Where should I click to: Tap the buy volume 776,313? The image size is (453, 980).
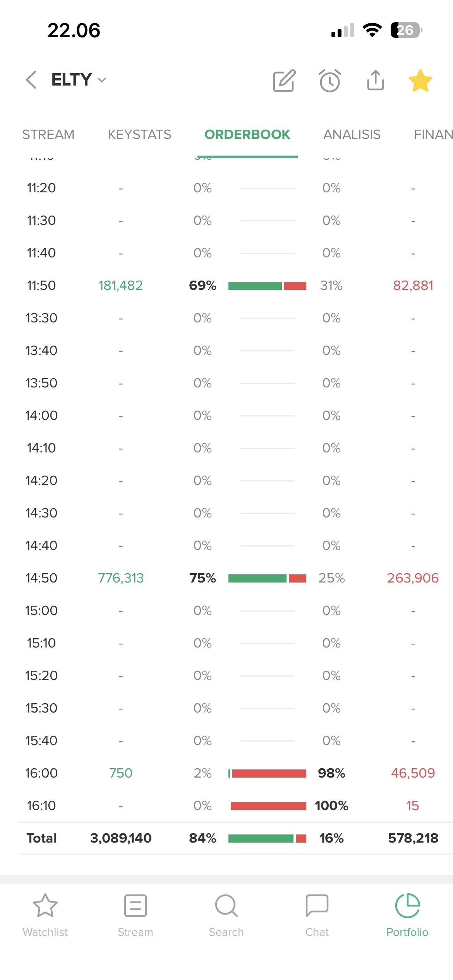(x=121, y=578)
